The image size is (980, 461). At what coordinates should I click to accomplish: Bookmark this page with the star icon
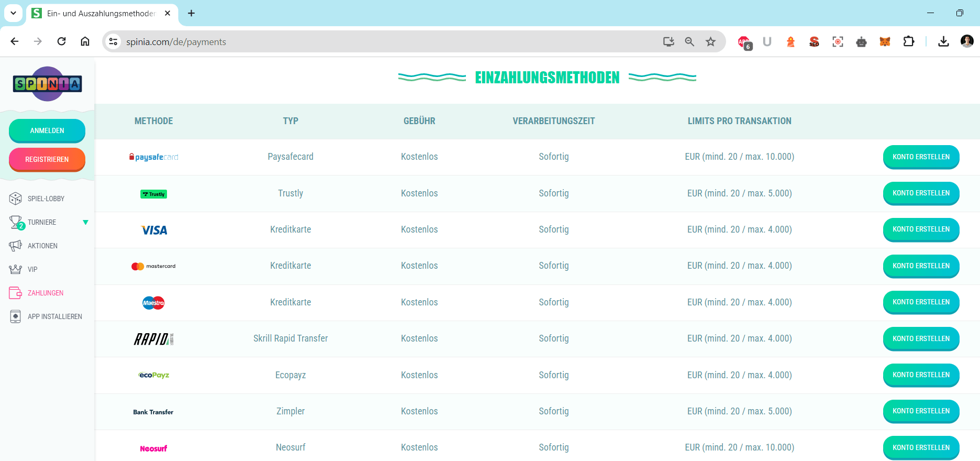(x=710, y=42)
